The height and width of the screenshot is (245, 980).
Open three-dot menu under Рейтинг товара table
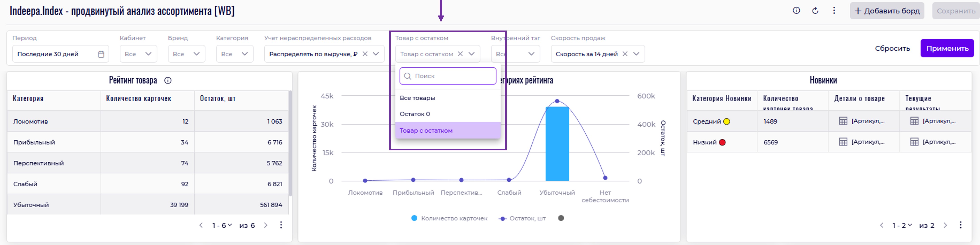pos(281,225)
